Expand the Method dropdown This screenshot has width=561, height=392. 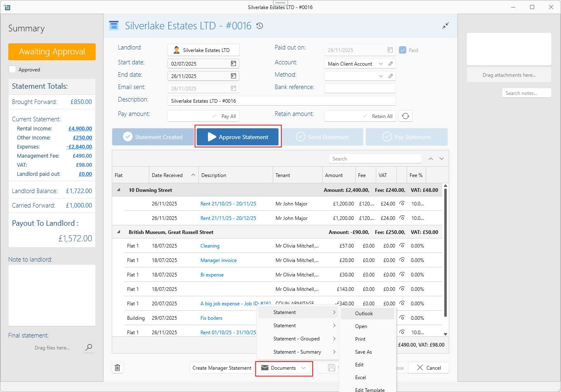click(x=380, y=76)
